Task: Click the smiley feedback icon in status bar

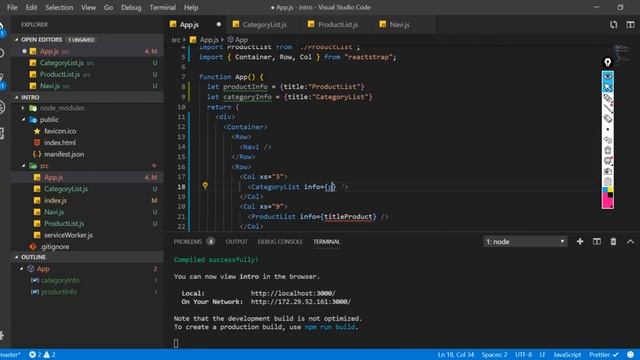Action: click(x=631, y=355)
